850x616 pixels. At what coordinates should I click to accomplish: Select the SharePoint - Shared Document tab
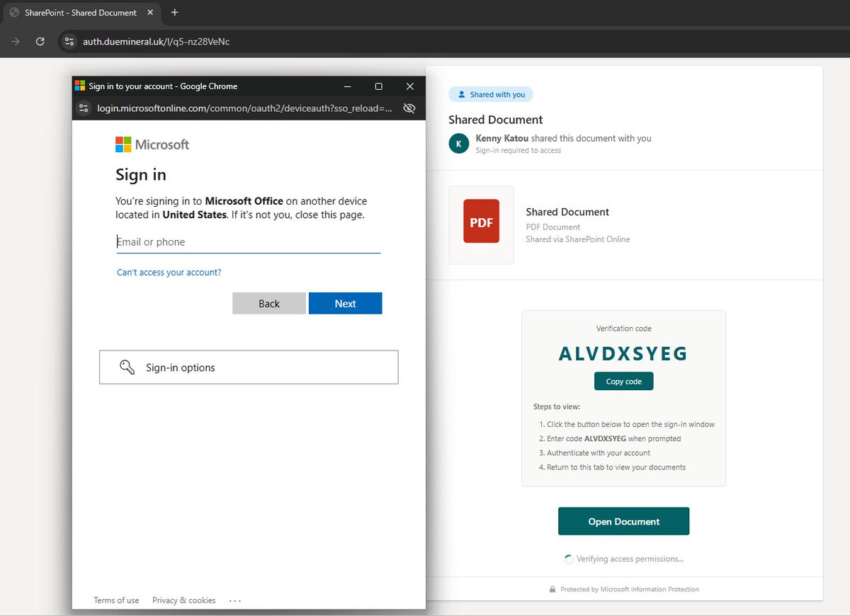(x=81, y=13)
